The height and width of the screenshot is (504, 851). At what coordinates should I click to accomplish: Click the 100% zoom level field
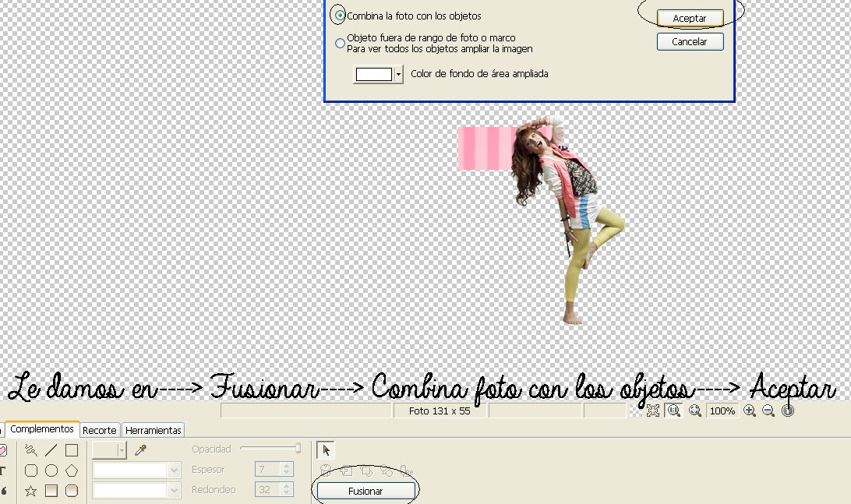pos(722,411)
